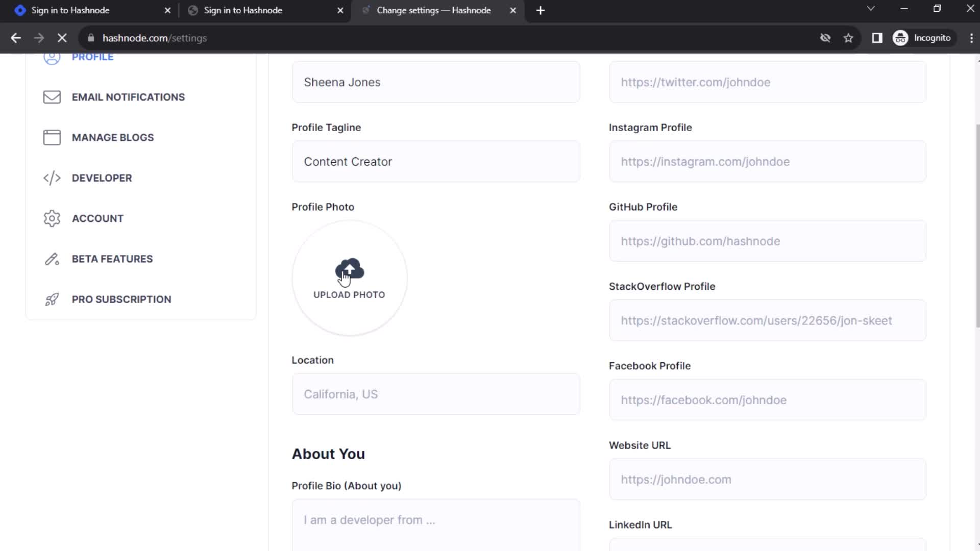Click the Profile Bio text area

pos(436,525)
